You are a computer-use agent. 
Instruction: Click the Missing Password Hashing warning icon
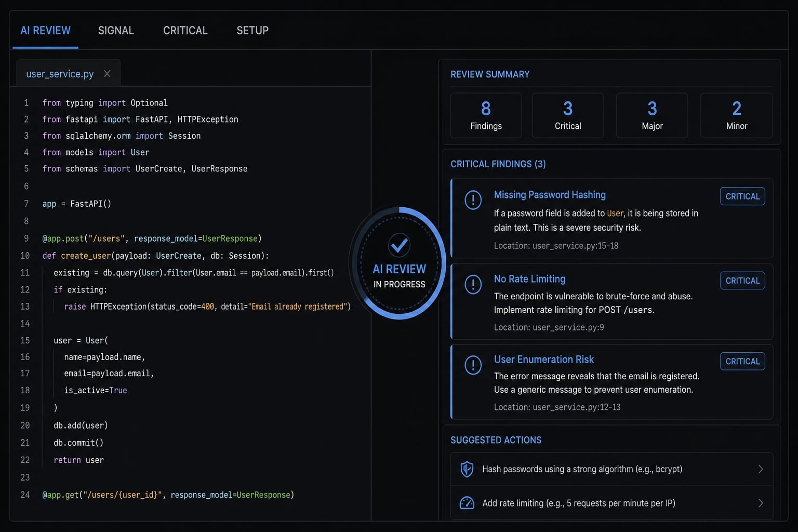[473, 199]
